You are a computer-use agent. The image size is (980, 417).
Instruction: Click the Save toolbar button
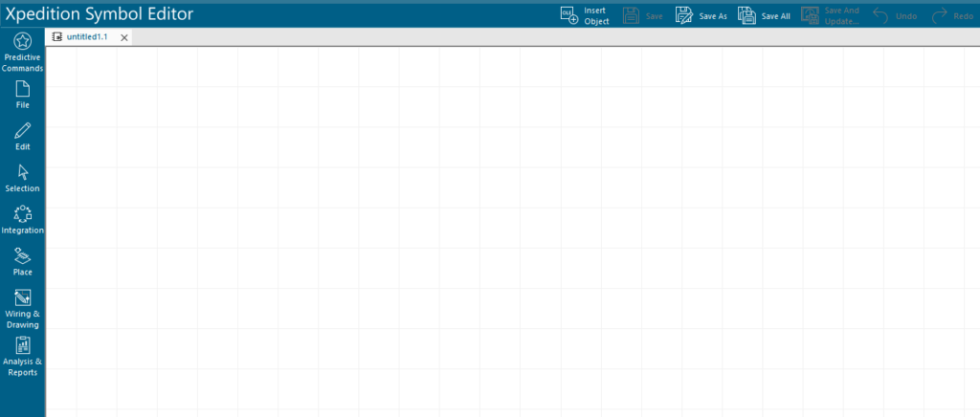coord(642,15)
